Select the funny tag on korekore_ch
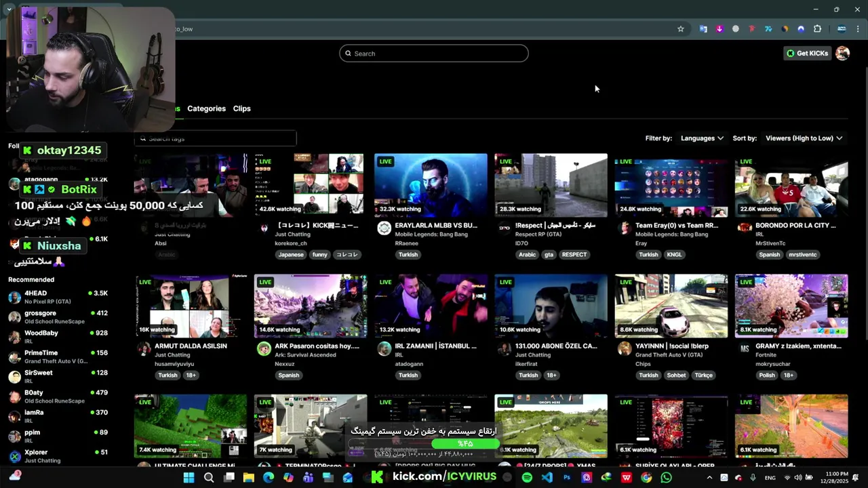The height and width of the screenshot is (488, 868). click(320, 255)
